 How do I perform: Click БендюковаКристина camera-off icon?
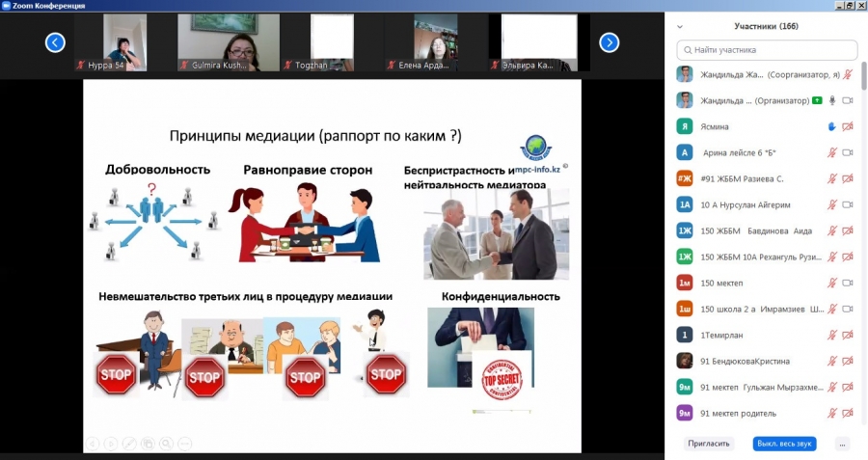click(x=848, y=361)
